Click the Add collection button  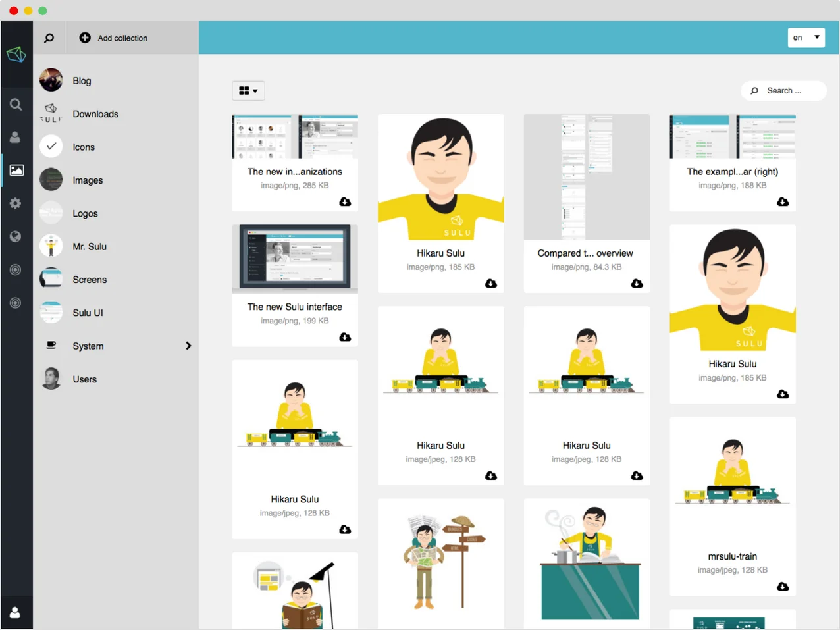(113, 38)
